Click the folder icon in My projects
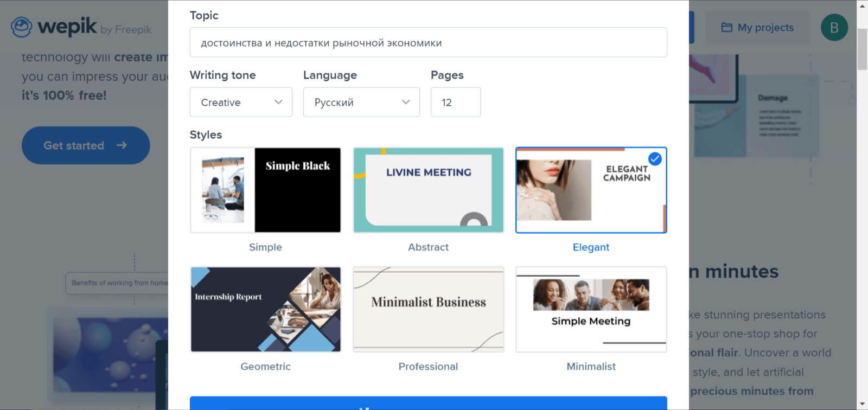868x410 pixels. [x=726, y=27]
